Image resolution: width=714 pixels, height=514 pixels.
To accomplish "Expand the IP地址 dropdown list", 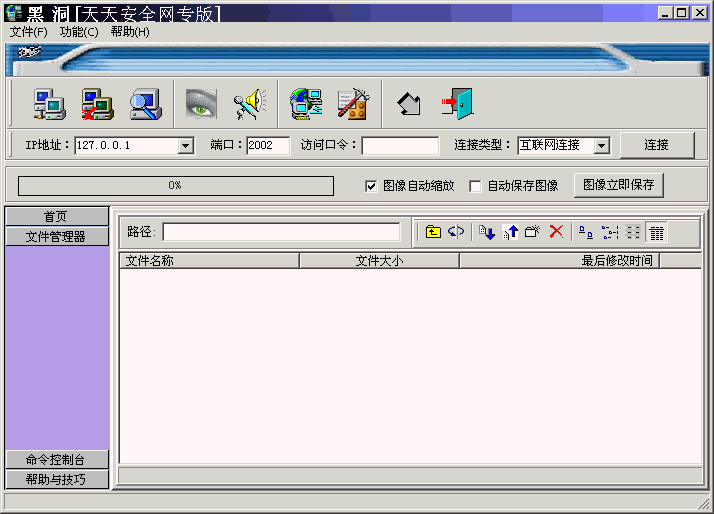I will [185, 146].
